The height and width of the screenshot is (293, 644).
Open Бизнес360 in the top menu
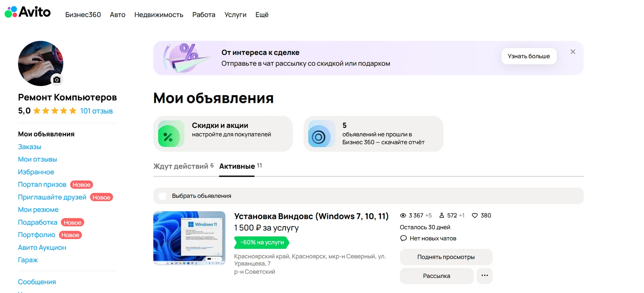(83, 15)
